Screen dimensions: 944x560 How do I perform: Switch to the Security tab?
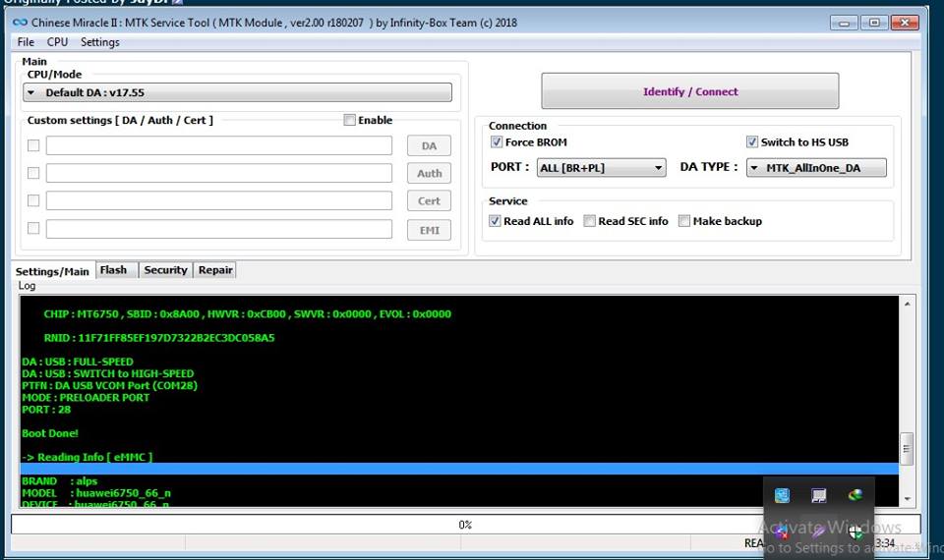pos(165,270)
